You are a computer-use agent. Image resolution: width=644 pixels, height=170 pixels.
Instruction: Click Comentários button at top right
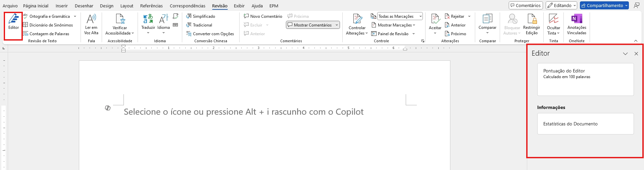point(526,5)
